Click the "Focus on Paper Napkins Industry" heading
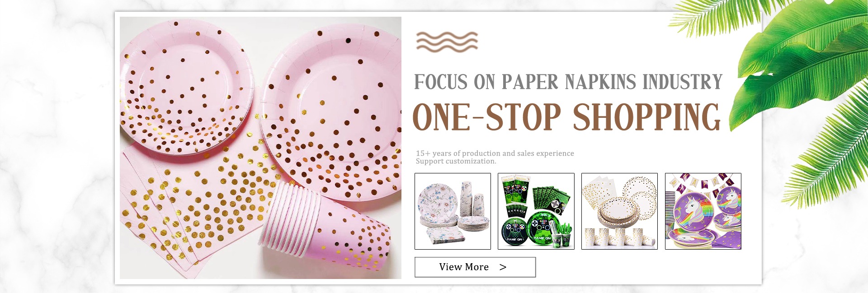This screenshot has width=868, height=293. click(568, 82)
